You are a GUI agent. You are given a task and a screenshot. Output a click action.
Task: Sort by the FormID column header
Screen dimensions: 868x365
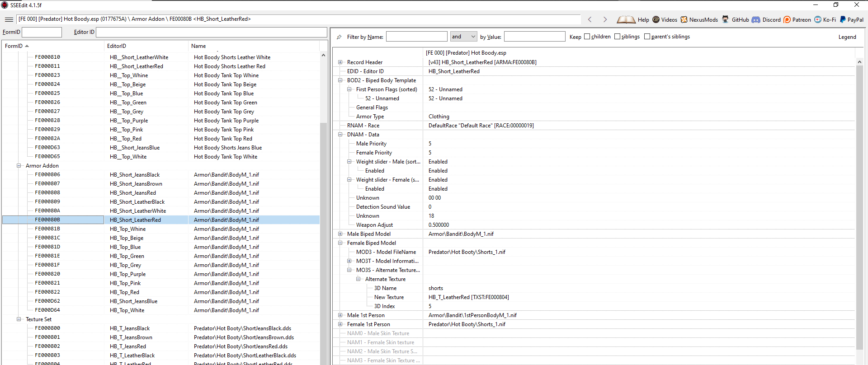pos(53,46)
